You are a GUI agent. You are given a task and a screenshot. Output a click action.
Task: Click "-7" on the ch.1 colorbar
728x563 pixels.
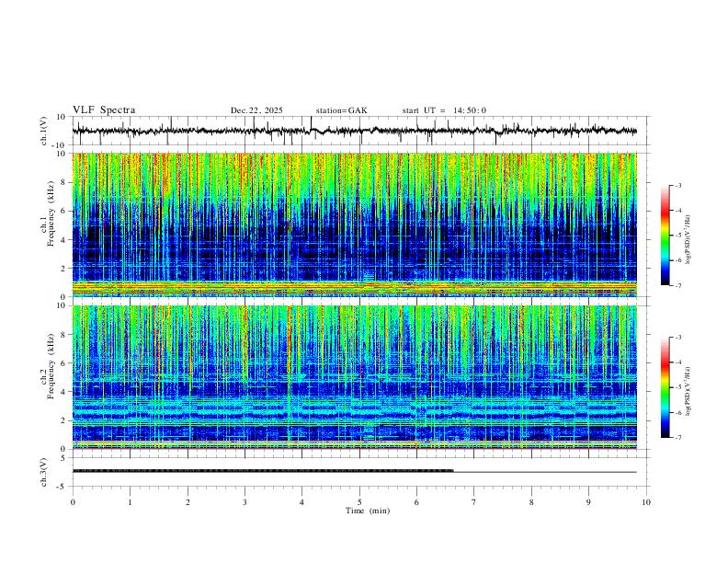pyautogui.click(x=678, y=286)
